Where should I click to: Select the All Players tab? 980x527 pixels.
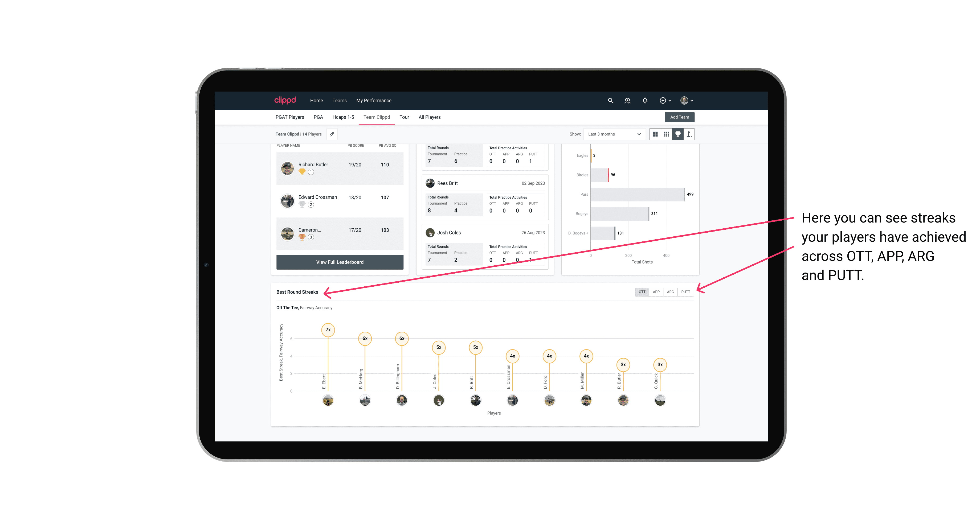coord(428,117)
